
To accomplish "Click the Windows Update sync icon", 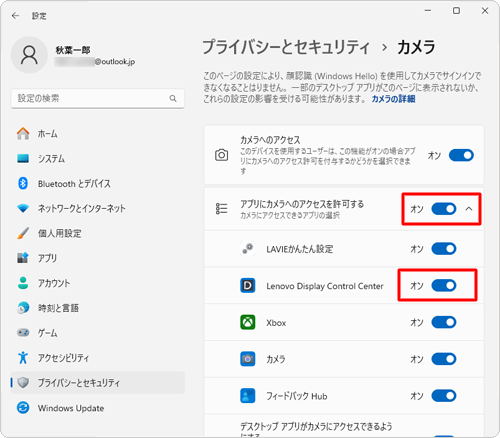I will [x=23, y=408].
